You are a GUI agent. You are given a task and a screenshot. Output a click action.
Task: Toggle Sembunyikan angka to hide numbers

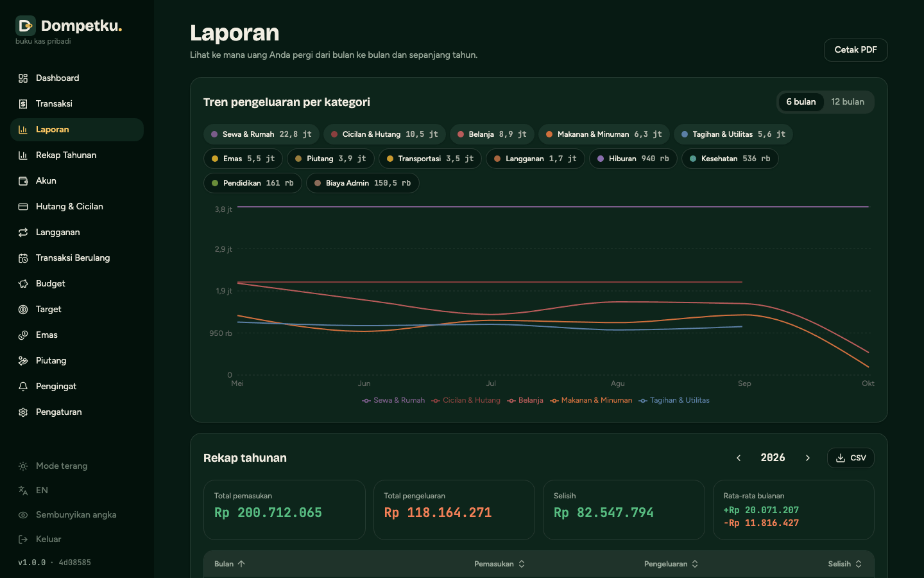(x=76, y=515)
